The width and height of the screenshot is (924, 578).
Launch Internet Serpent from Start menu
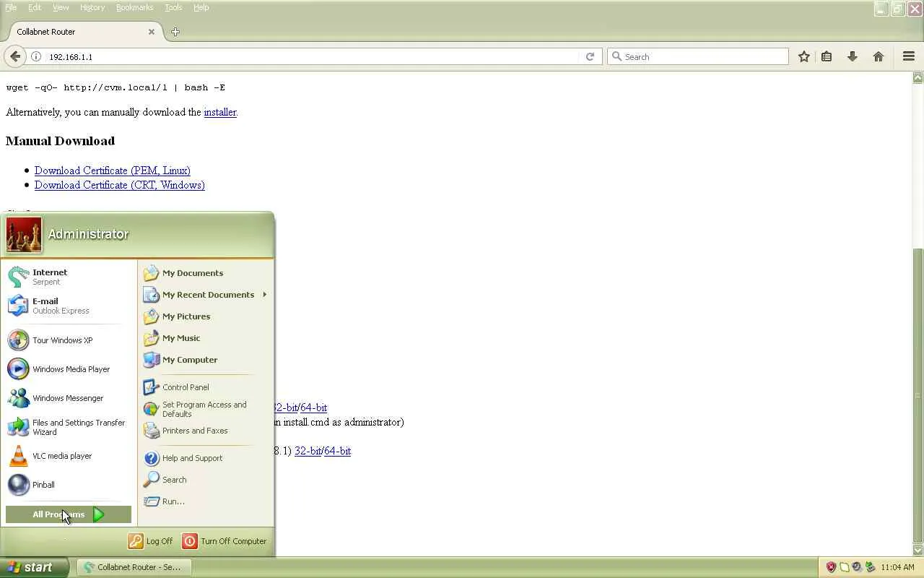point(69,277)
